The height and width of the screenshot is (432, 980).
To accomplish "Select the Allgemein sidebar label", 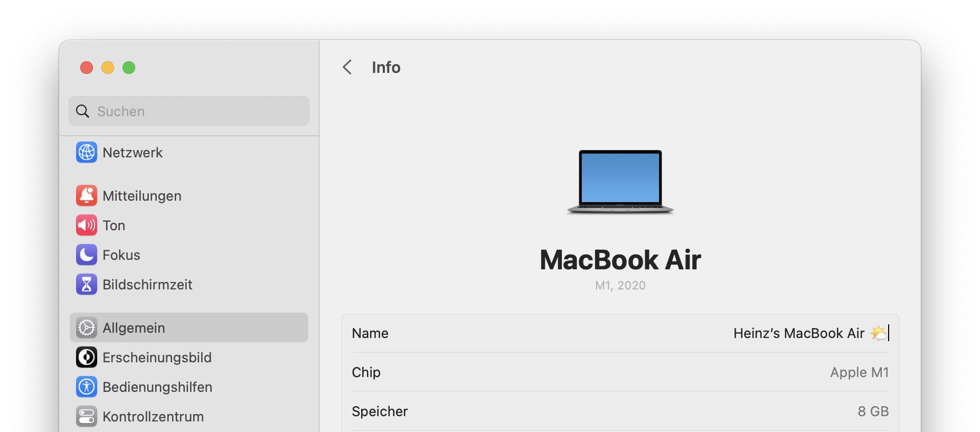I will 134,328.
